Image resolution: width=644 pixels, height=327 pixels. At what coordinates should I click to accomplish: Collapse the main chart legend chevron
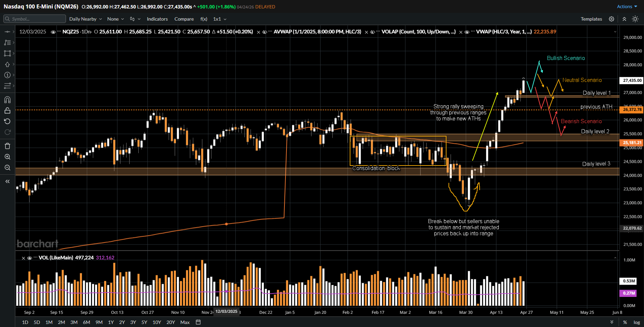[x=615, y=32]
